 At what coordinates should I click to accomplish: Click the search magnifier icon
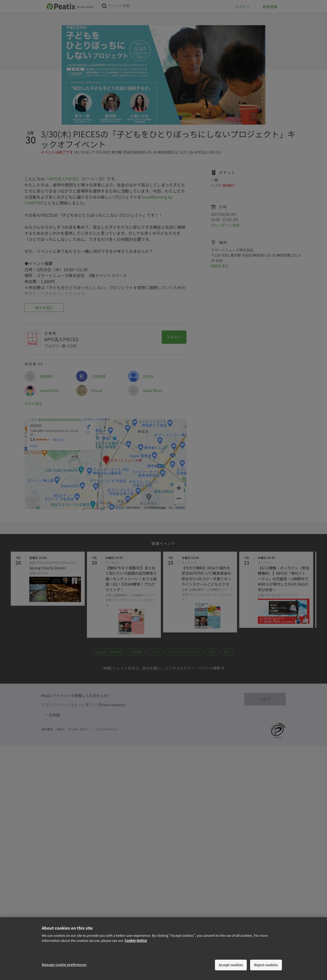click(104, 6)
